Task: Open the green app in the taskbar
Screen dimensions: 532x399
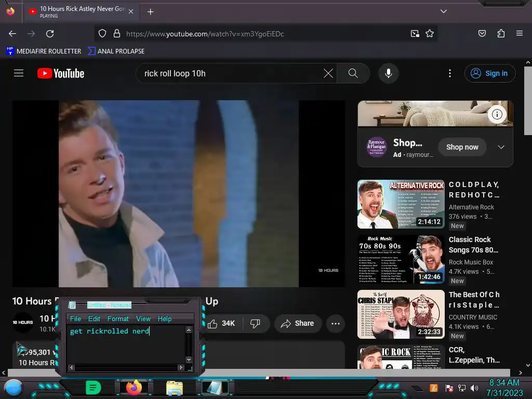Action: coord(93,388)
